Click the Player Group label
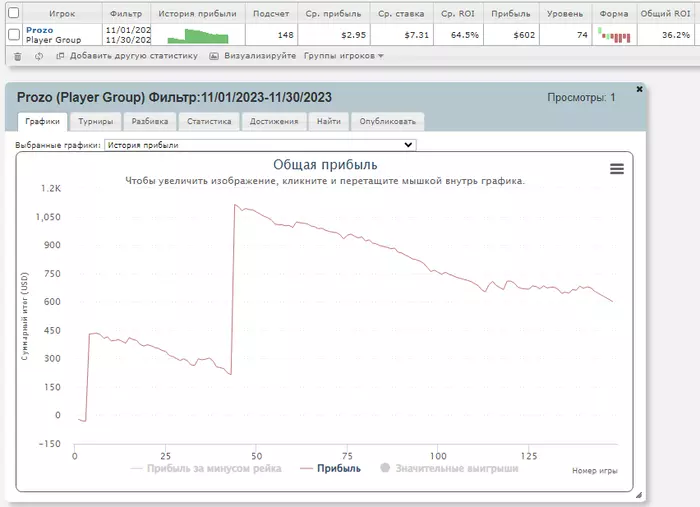 54,40
